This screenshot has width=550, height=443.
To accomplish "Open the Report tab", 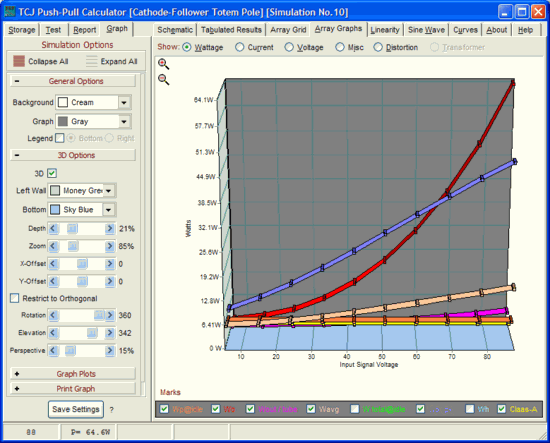I will pyautogui.click(x=85, y=30).
